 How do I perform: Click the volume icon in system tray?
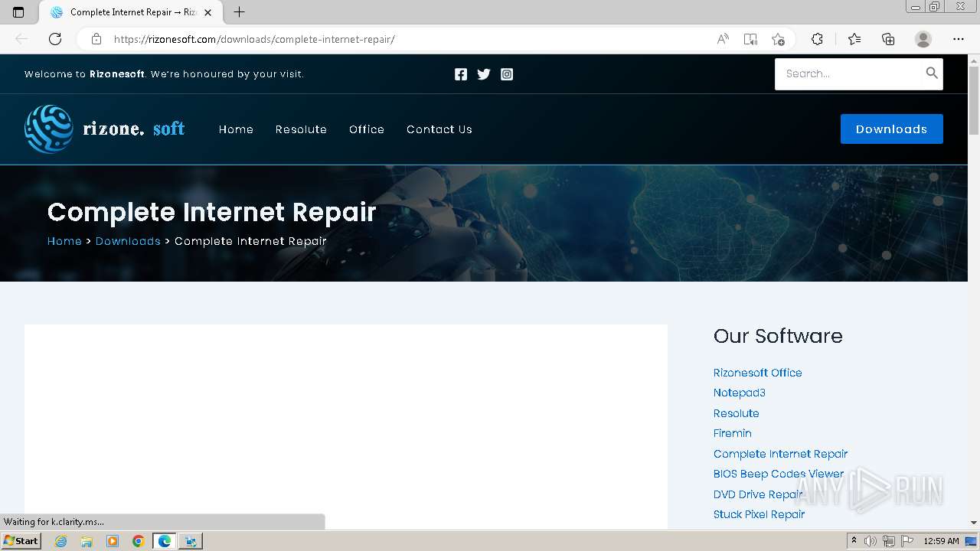[871, 541]
